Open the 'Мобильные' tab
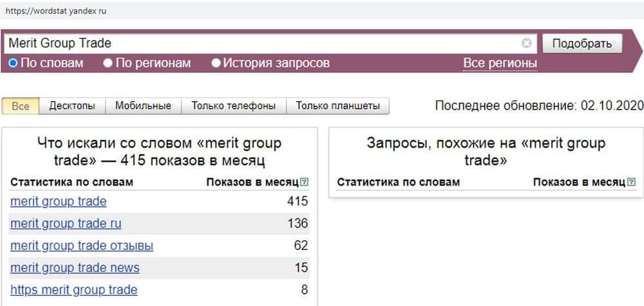This screenshot has width=644, height=306. (143, 106)
